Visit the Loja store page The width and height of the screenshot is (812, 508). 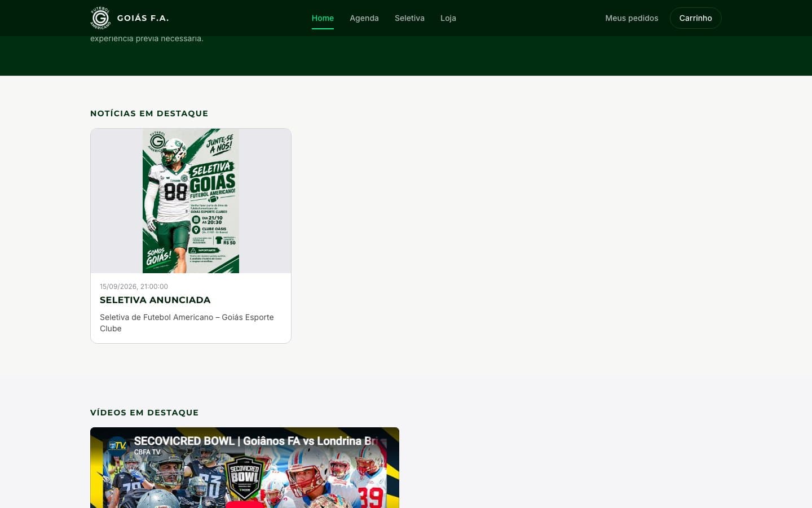pos(448,18)
